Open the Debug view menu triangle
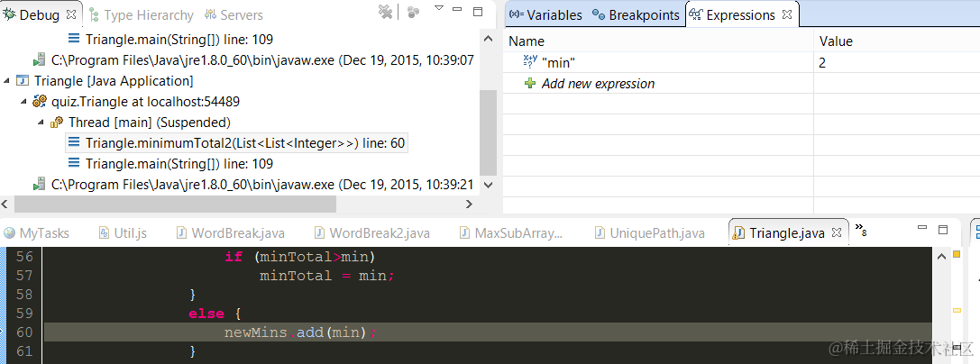Image resolution: width=980 pixels, height=364 pixels. [x=439, y=8]
